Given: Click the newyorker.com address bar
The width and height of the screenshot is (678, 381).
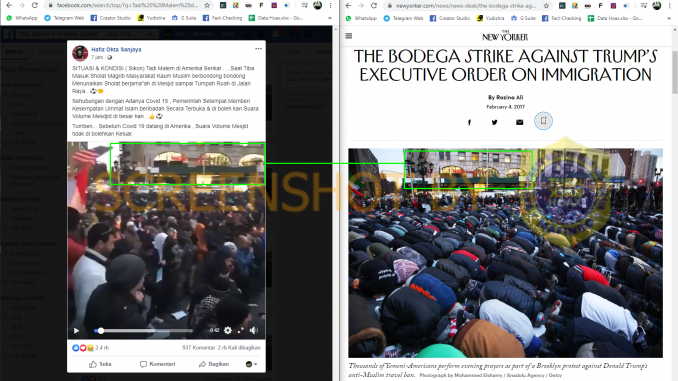Looking at the screenshot, I should click(x=466, y=6).
